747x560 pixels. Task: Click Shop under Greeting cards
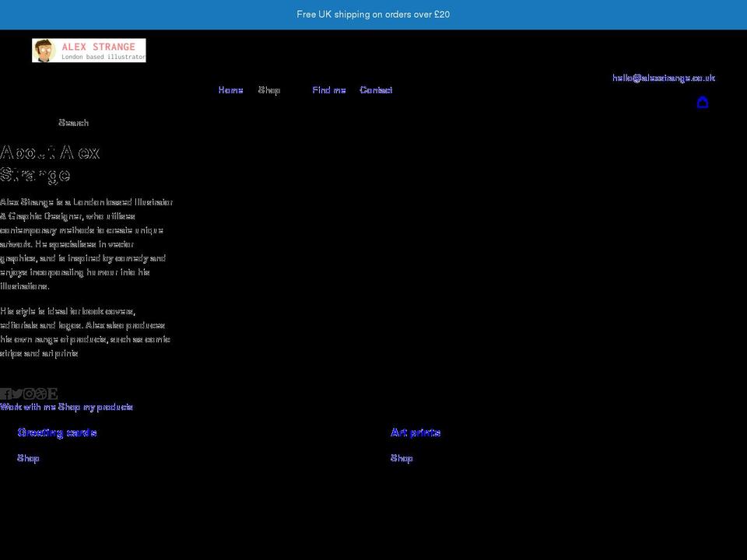(28, 458)
